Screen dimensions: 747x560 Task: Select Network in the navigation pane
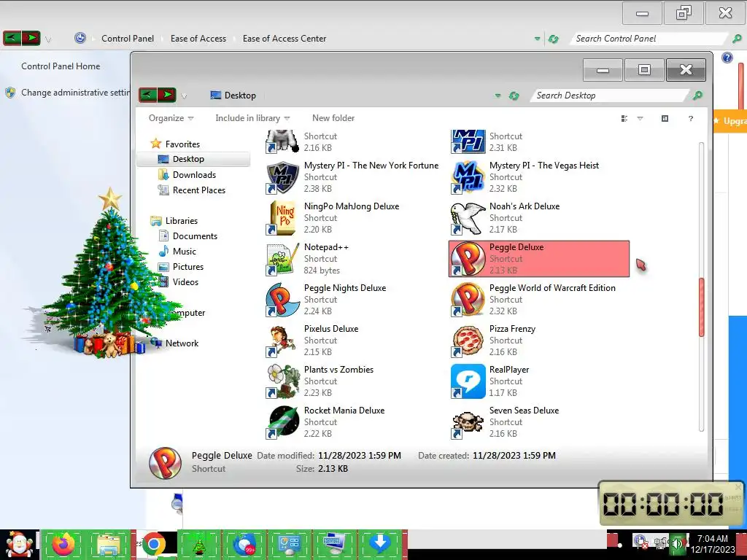pos(182,343)
